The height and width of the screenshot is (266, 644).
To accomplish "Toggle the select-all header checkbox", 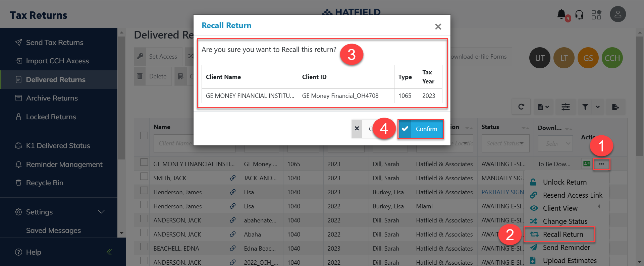I will pyautogui.click(x=144, y=135).
